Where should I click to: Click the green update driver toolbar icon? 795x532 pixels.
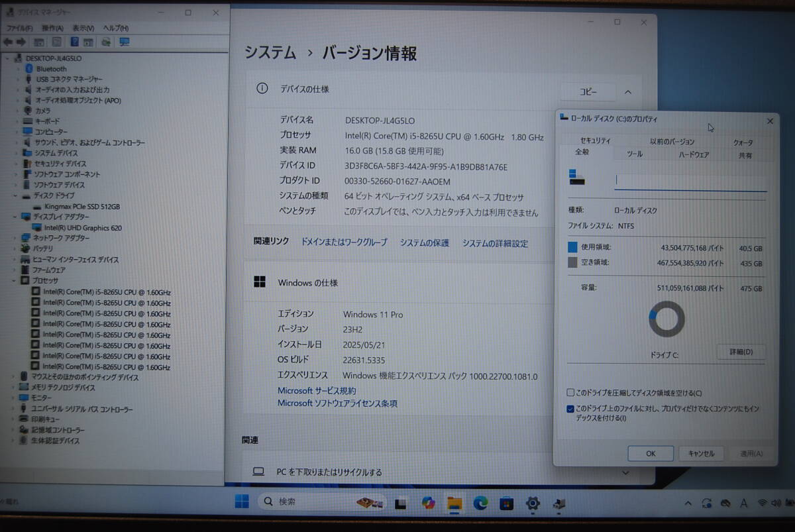tap(106, 42)
